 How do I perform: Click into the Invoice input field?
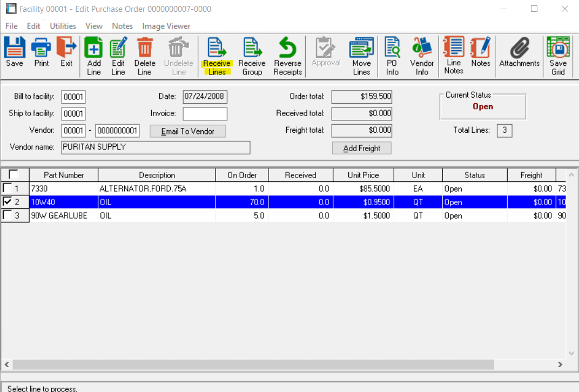tap(205, 114)
